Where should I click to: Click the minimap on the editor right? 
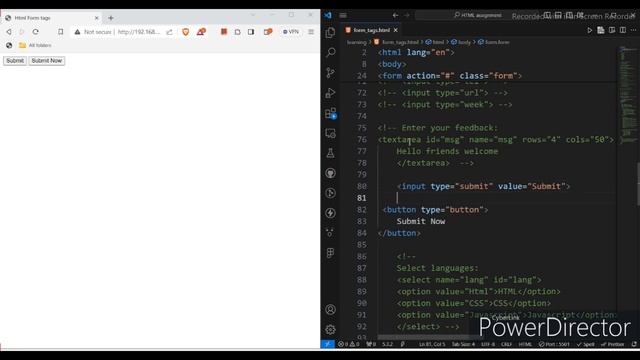click(x=627, y=94)
